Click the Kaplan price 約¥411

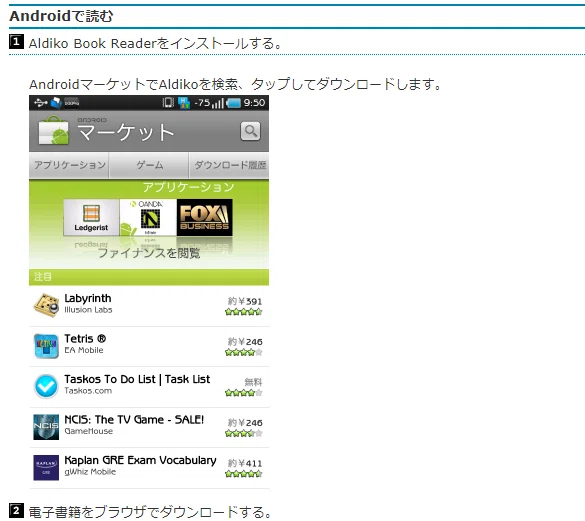(245, 463)
